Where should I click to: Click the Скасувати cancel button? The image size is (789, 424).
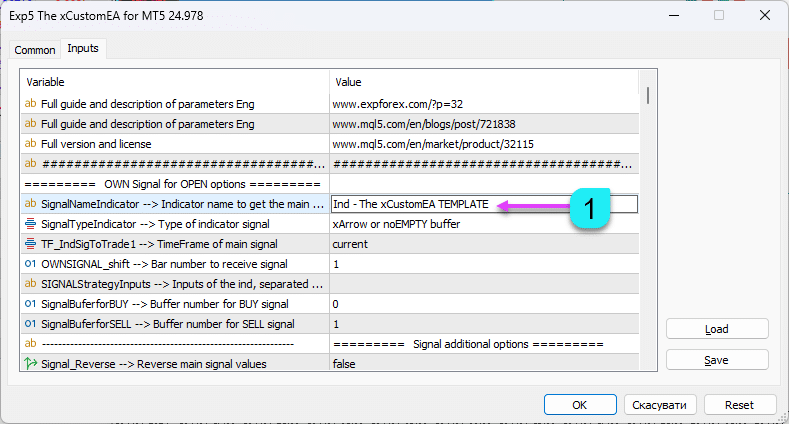click(659, 405)
